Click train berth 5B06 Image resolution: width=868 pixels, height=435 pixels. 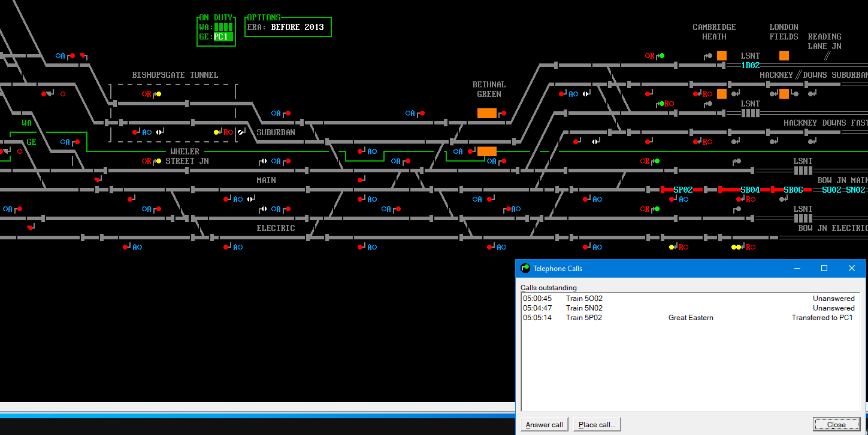794,190
